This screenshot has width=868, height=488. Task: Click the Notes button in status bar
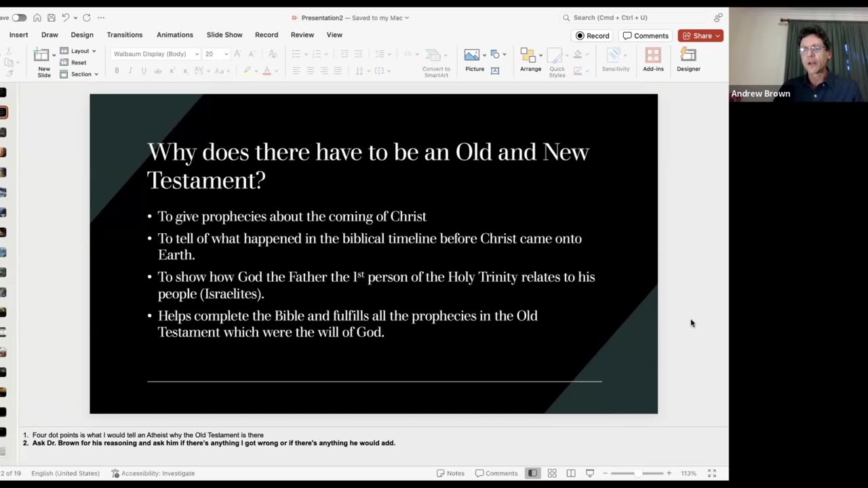click(451, 473)
